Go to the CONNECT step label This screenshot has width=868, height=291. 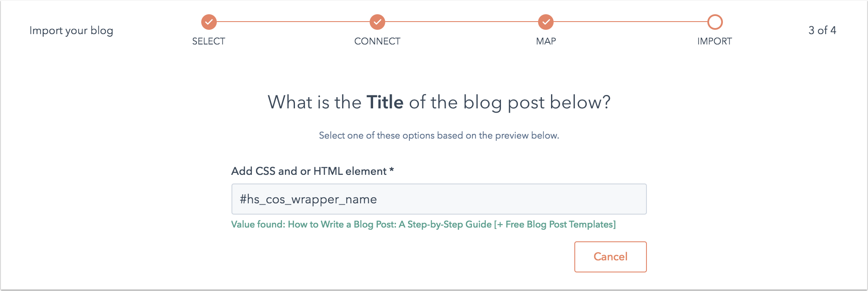(x=377, y=41)
